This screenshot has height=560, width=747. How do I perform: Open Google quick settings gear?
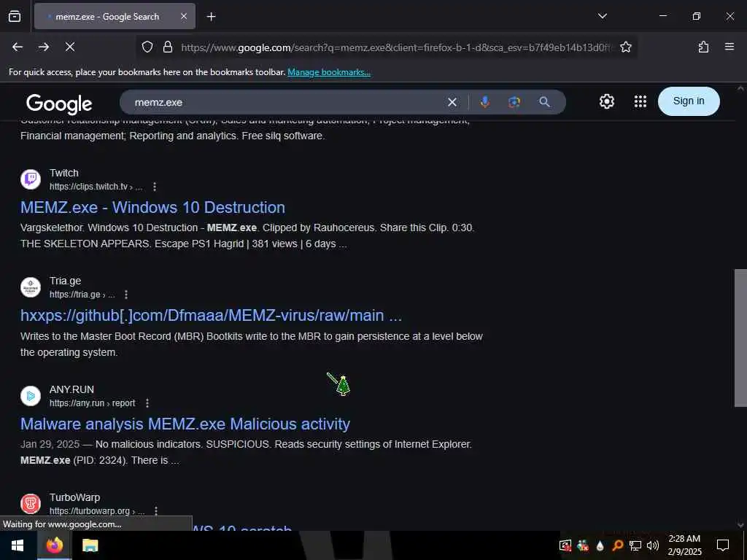point(606,101)
